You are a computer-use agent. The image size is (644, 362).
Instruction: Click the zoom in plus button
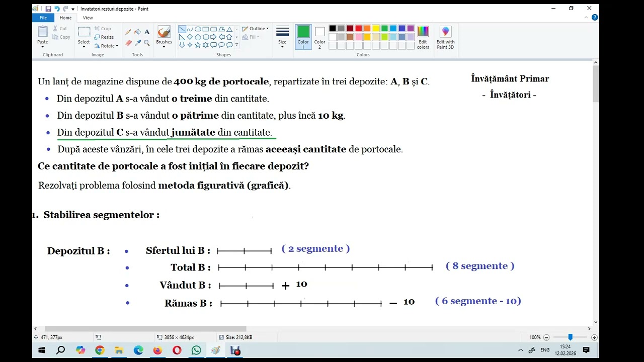(x=594, y=337)
